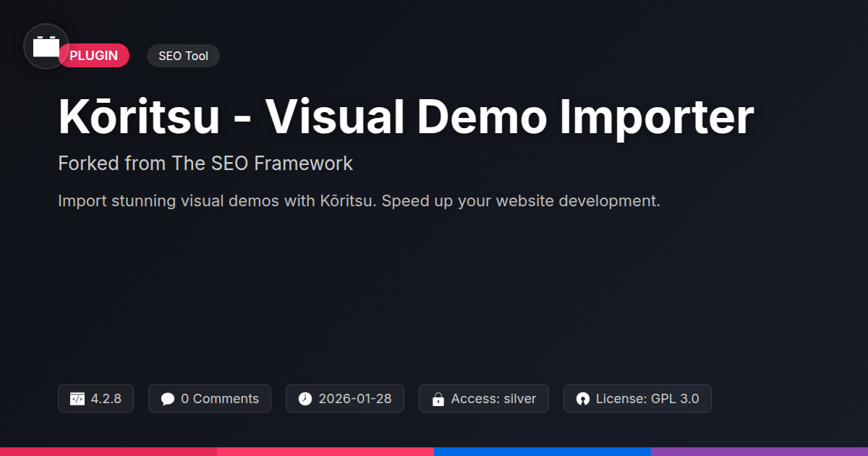Click the clock icon beside the date
Image resolution: width=868 pixels, height=456 pixels.
click(x=305, y=399)
